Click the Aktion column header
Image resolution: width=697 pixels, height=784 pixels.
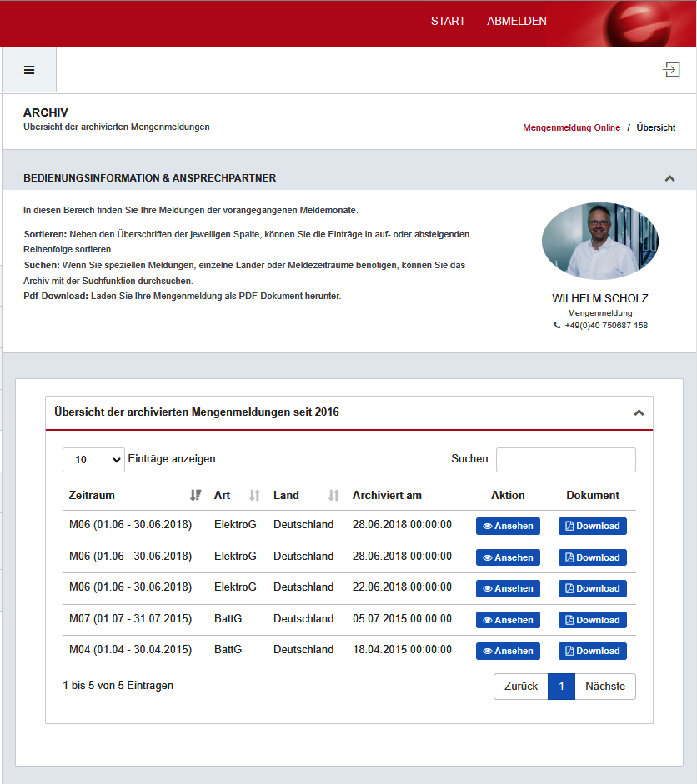point(508,495)
